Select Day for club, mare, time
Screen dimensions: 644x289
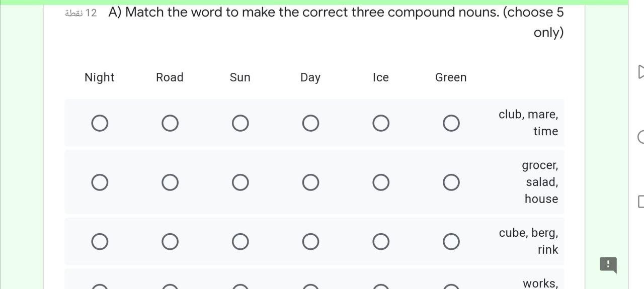(x=310, y=123)
